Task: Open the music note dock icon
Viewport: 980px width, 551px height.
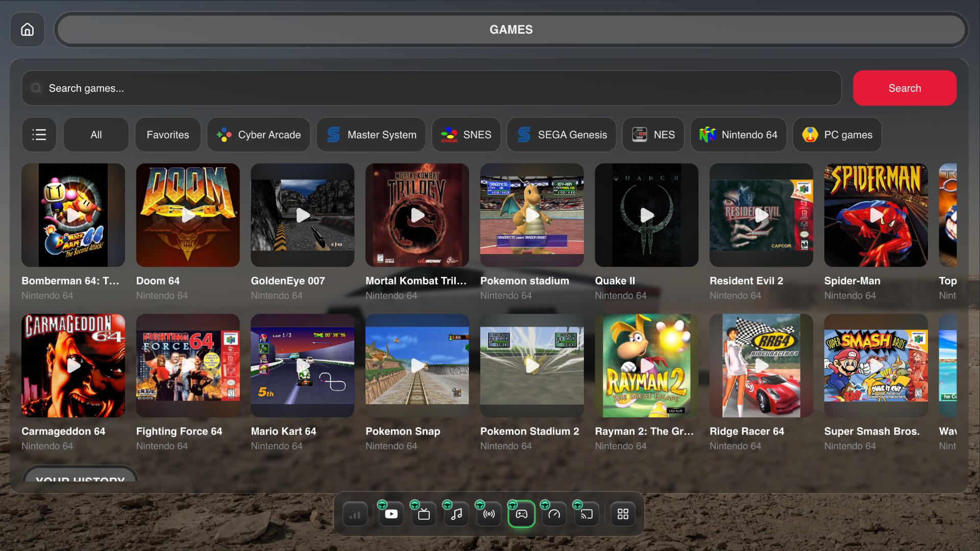Action: tap(456, 514)
